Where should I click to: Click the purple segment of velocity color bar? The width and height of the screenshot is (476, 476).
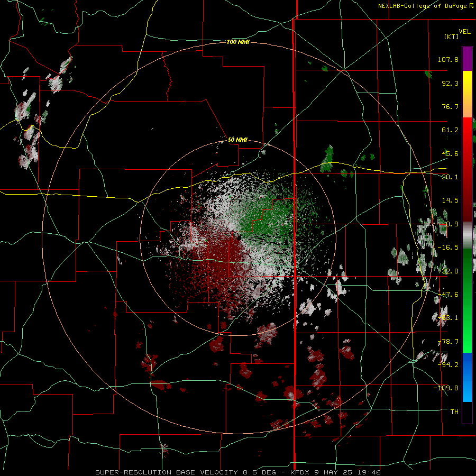coord(467,59)
